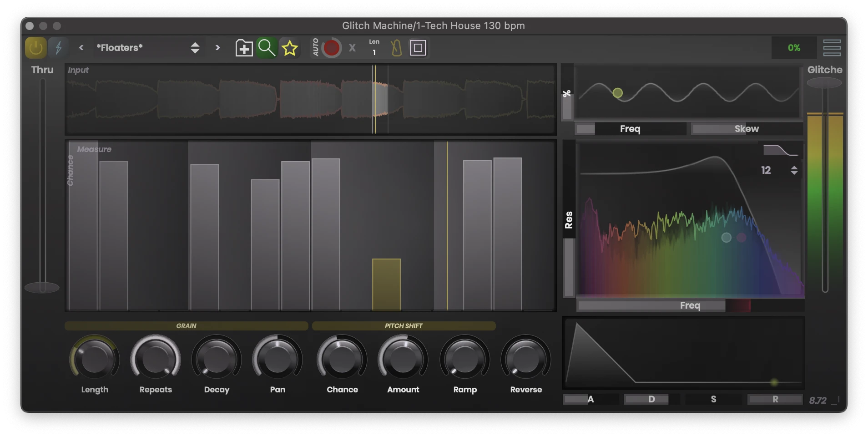Toggle the AUTO record mode
This screenshot has width=868, height=437.
[316, 47]
